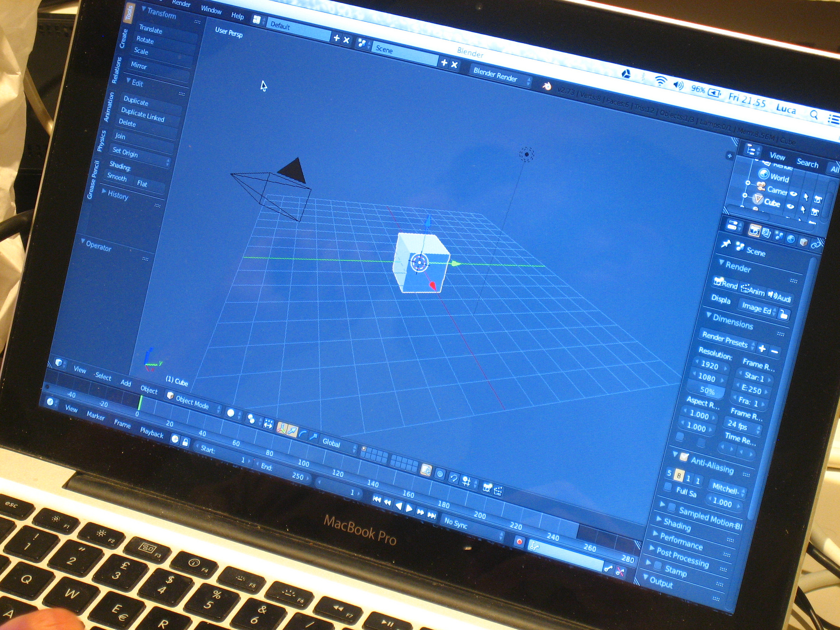The height and width of the screenshot is (630, 840).
Task: Enable the Stamp checkbox
Action: pos(658,566)
